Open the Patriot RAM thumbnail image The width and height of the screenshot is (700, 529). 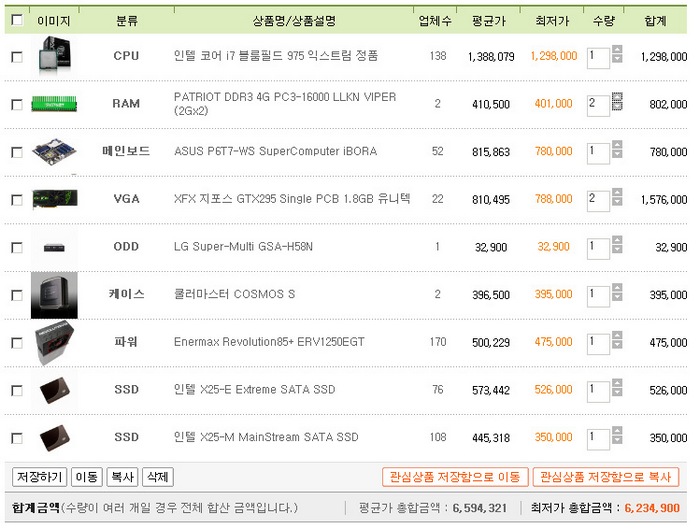(x=54, y=104)
